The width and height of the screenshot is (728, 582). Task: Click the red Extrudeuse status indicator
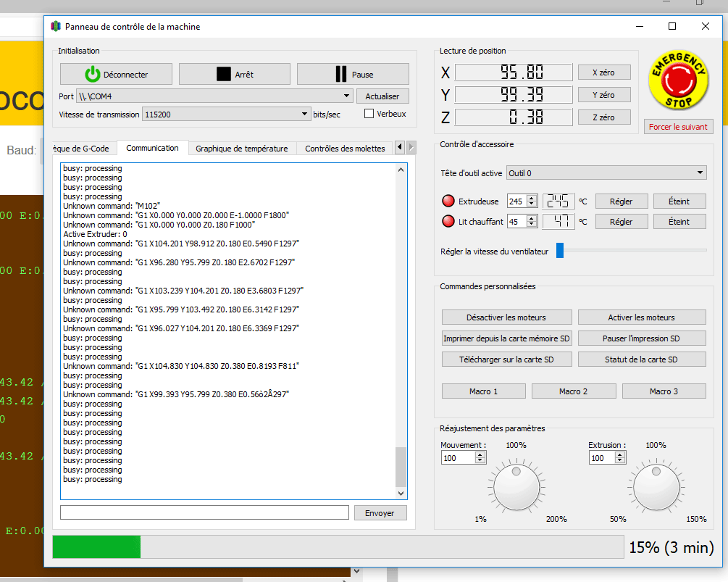tap(448, 201)
